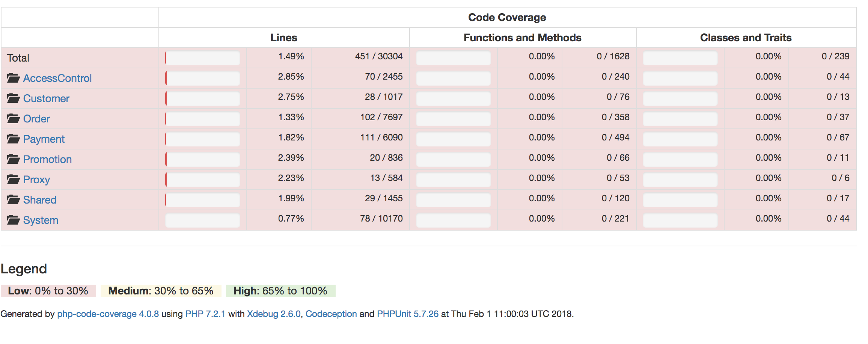Image resolution: width=868 pixels, height=344 pixels.
Task: Follow the Xdebug 2.6.0 link
Action: (x=274, y=314)
